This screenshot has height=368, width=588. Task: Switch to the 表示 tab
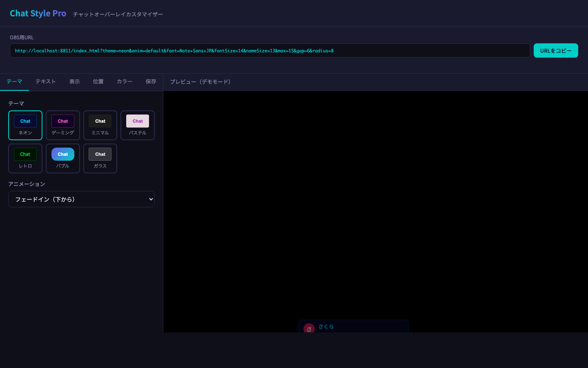75,81
